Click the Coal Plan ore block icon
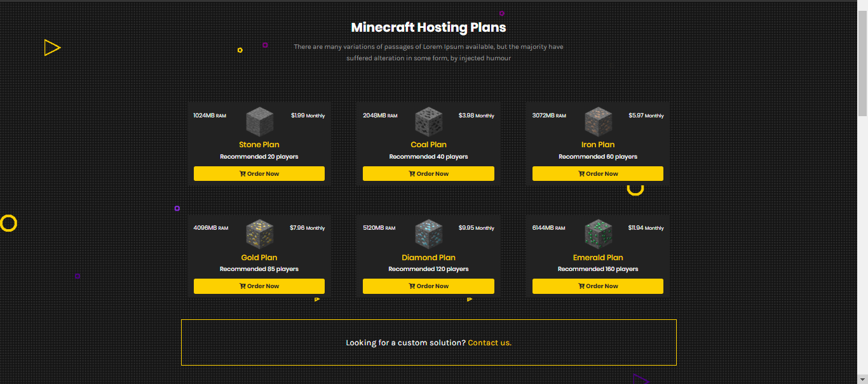 pos(428,122)
